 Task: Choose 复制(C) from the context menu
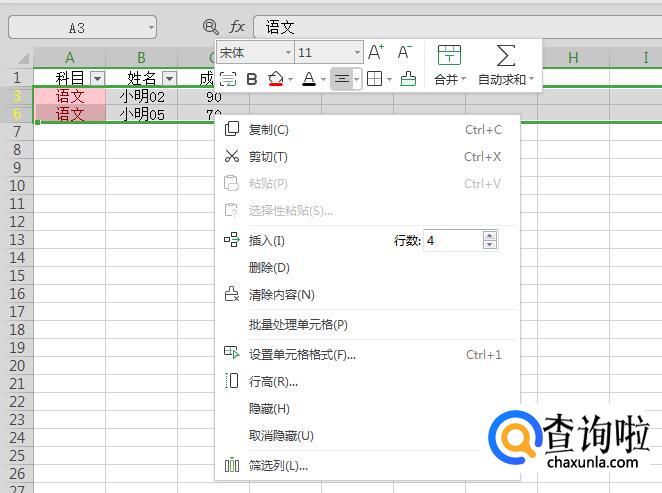(x=268, y=129)
